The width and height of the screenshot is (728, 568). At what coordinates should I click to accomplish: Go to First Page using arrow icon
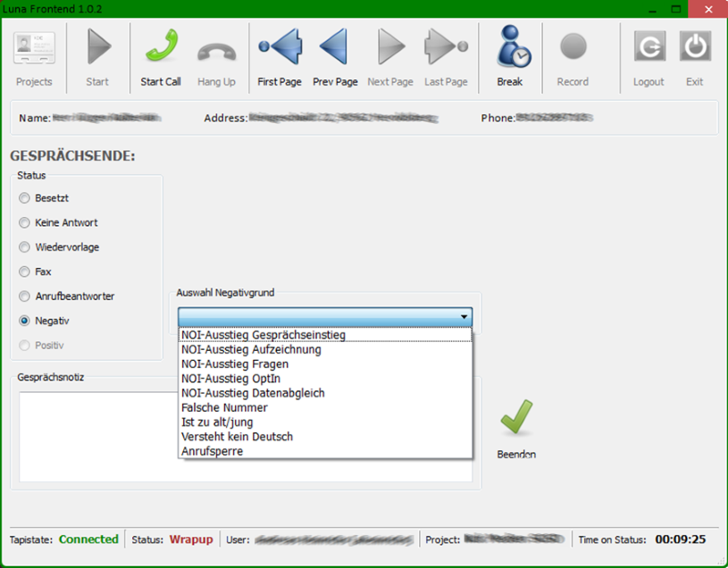point(280,47)
